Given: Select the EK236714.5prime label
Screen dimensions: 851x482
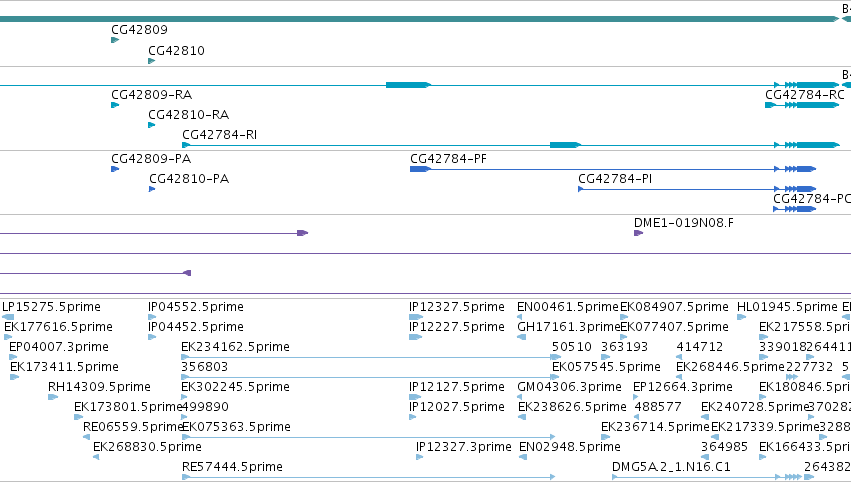Looking at the screenshot, I should 655,427.
